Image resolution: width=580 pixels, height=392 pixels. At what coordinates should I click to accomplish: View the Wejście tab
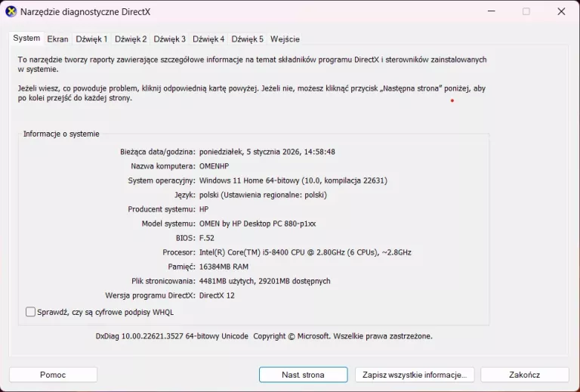tap(285, 39)
